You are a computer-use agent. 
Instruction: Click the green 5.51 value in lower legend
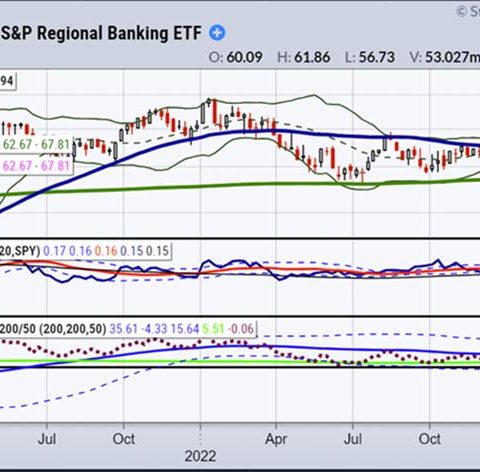(213, 329)
